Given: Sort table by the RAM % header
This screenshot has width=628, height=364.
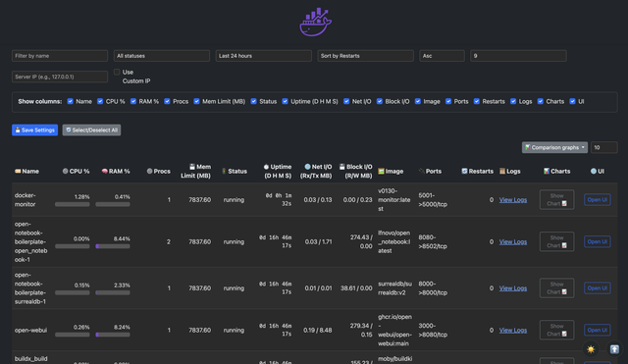Looking at the screenshot, I should pos(116,171).
